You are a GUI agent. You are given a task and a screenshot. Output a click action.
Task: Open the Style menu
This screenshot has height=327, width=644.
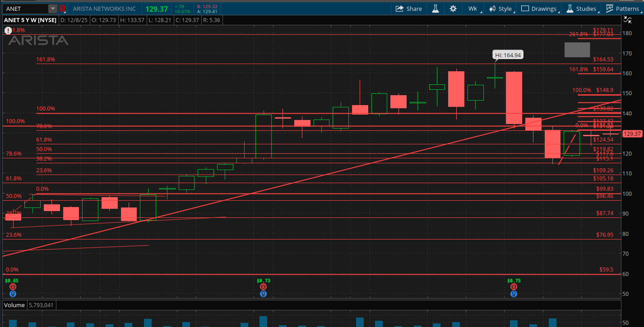click(501, 9)
